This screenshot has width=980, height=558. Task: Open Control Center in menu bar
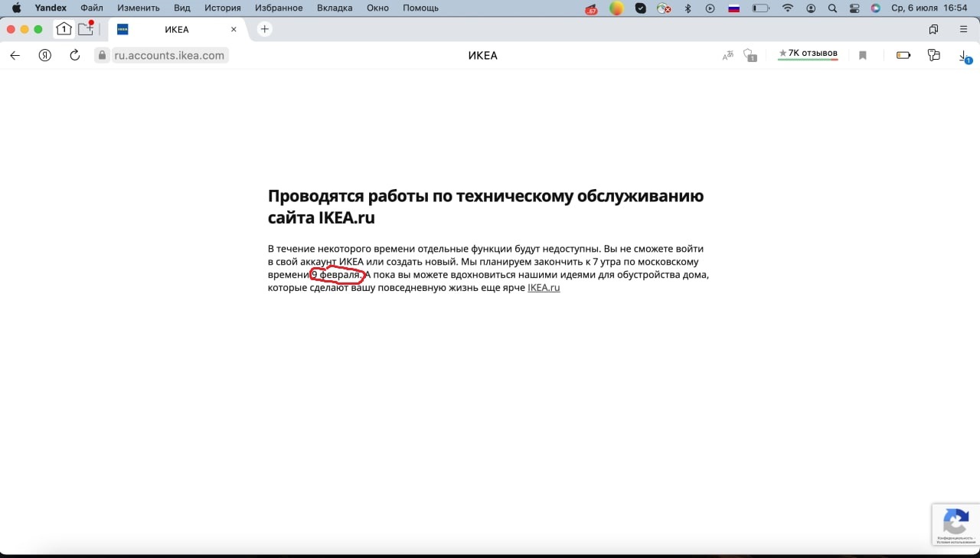(854, 8)
